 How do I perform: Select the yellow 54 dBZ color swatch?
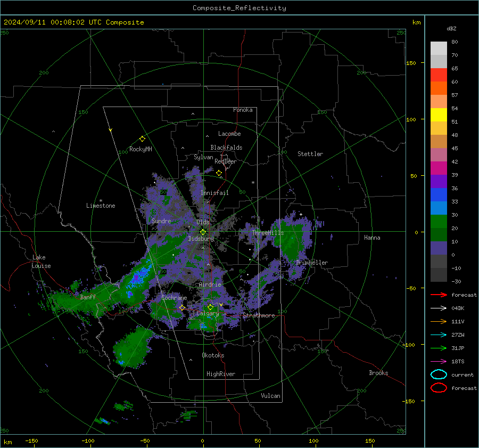(x=439, y=115)
